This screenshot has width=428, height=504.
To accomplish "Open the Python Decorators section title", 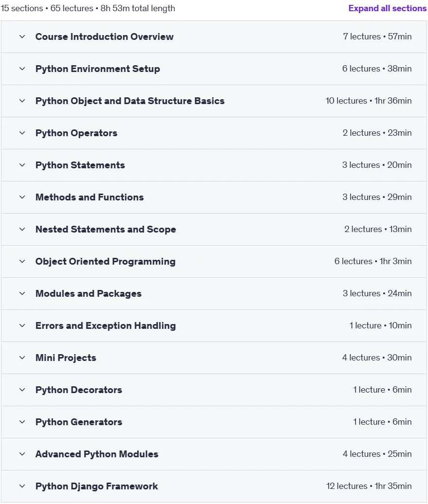I will click(79, 390).
